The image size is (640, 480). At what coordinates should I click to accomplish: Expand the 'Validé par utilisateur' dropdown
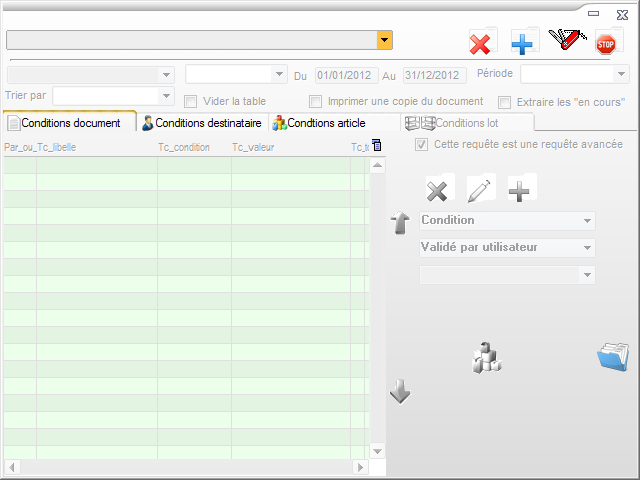[587, 247]
